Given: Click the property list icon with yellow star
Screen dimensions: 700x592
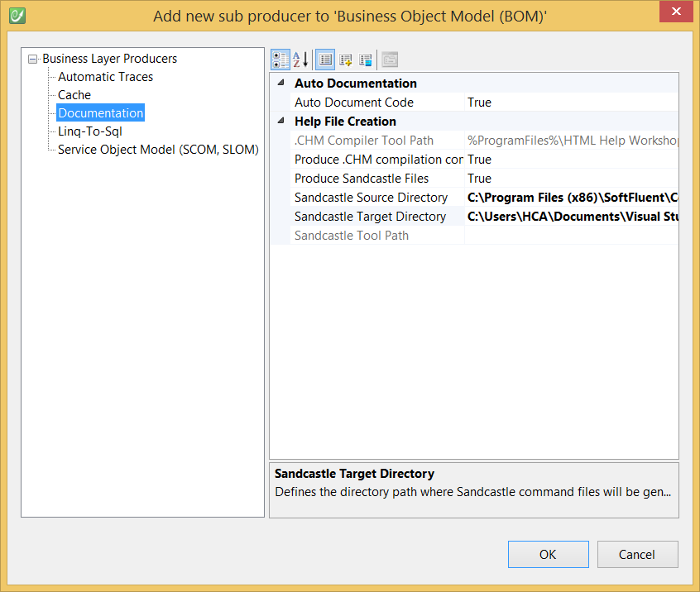Looking at the screenshot, I should 346,60.
